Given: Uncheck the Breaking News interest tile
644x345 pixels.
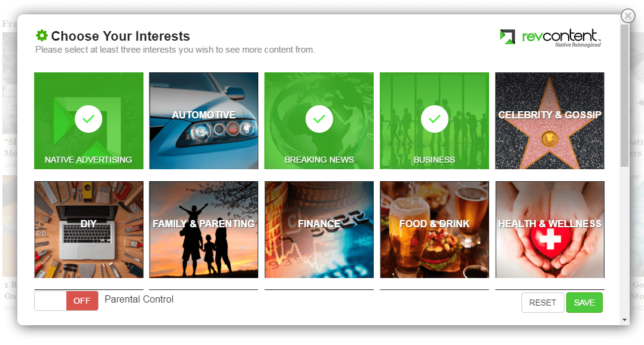Looking at the screenshot, I should pyautogui.click(x=319, y=121).
